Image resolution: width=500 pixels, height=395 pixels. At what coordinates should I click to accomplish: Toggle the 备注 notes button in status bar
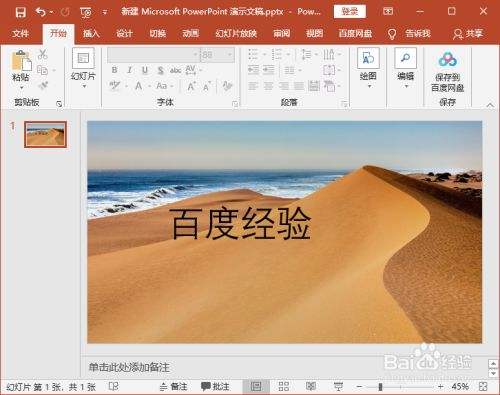(x=173, y=387)
